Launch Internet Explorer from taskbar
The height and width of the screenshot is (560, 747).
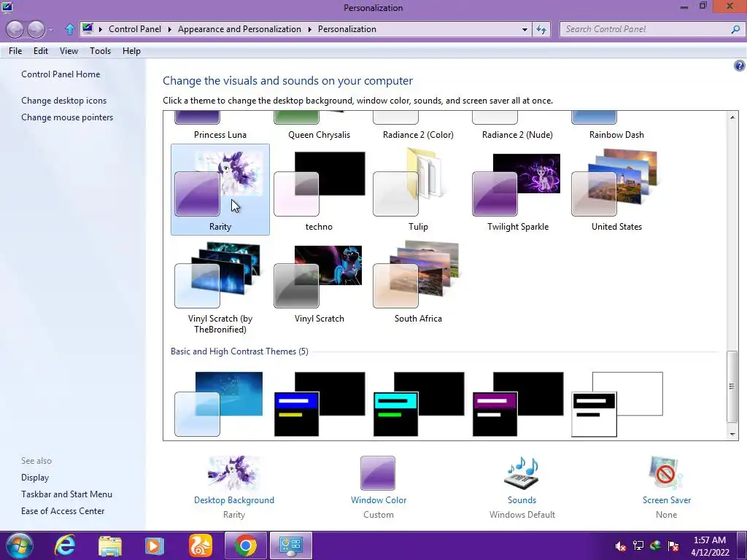[64, 545]
